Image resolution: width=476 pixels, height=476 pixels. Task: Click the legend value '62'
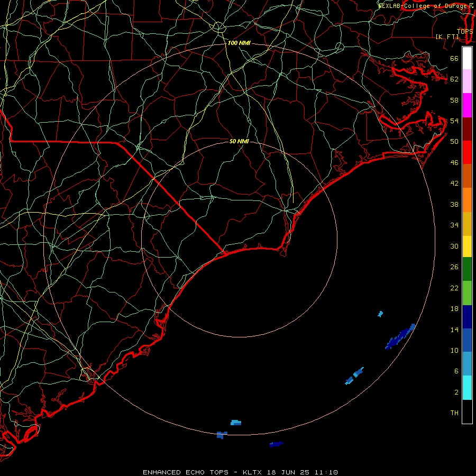454,79
